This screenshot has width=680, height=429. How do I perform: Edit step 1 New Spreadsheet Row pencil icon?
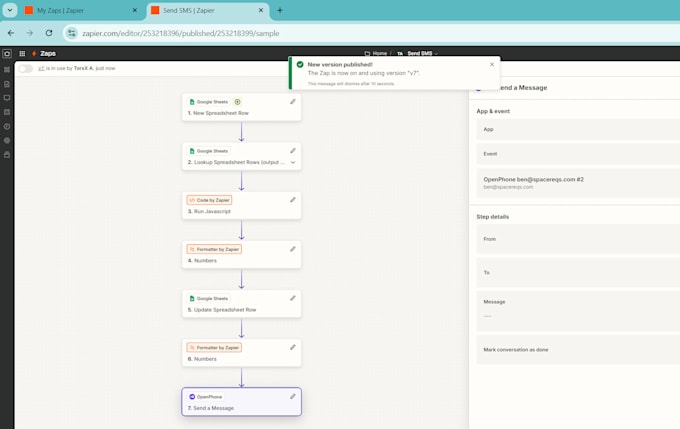tap(293, 102)
